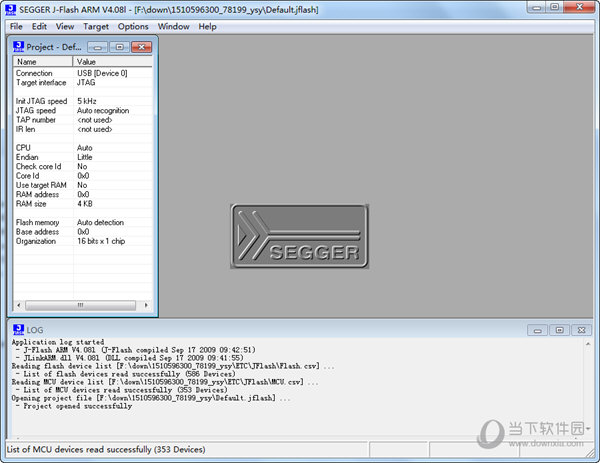Open the Target menu
Screen dimensions: 600x463
[96, 26]
